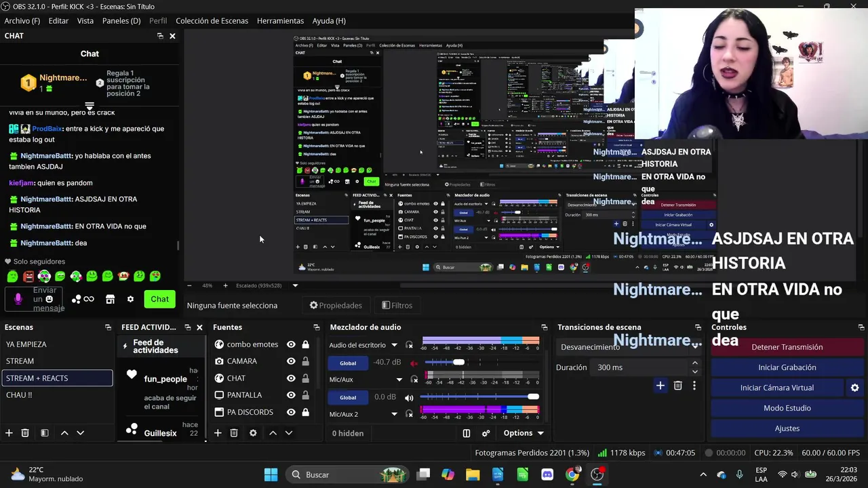Open Audio del escritorio dropdown arrow
Viewport: 868px width, 488px height.
(394, 346)
